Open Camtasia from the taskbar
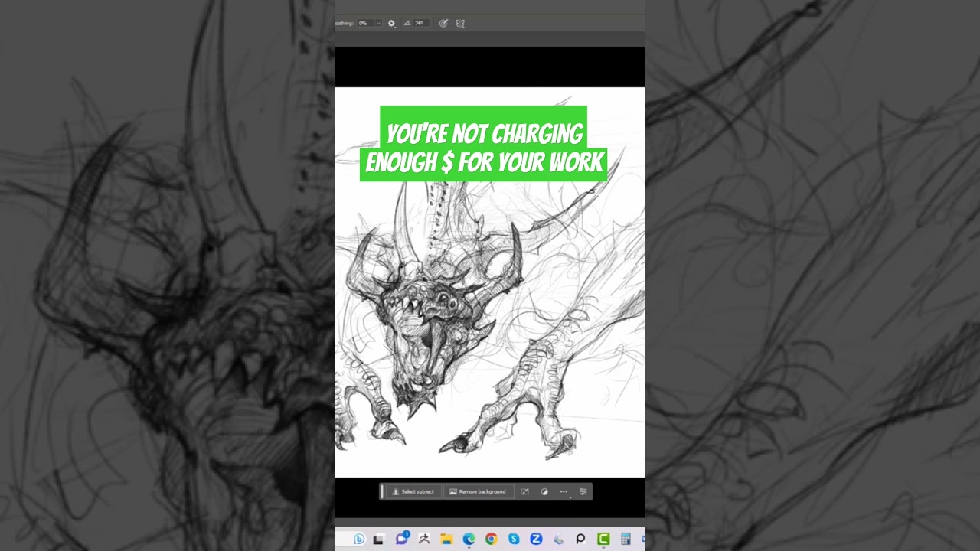 tap(603, 540)
